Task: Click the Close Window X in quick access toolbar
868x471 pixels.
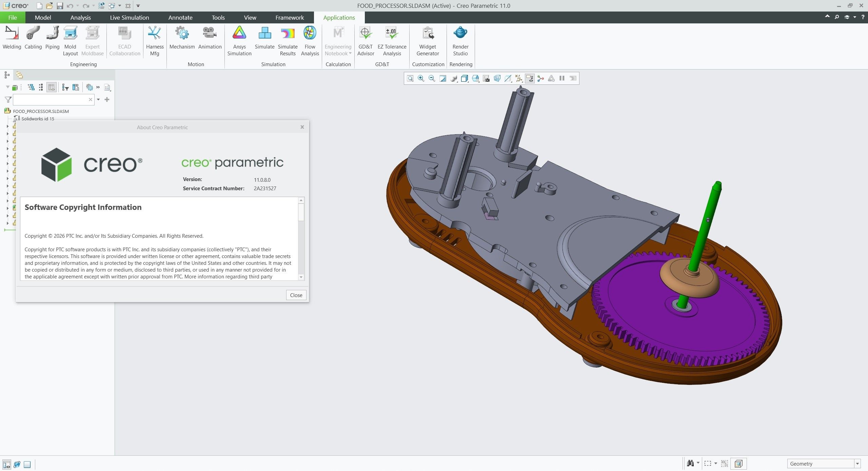Action: pos(128,6)
